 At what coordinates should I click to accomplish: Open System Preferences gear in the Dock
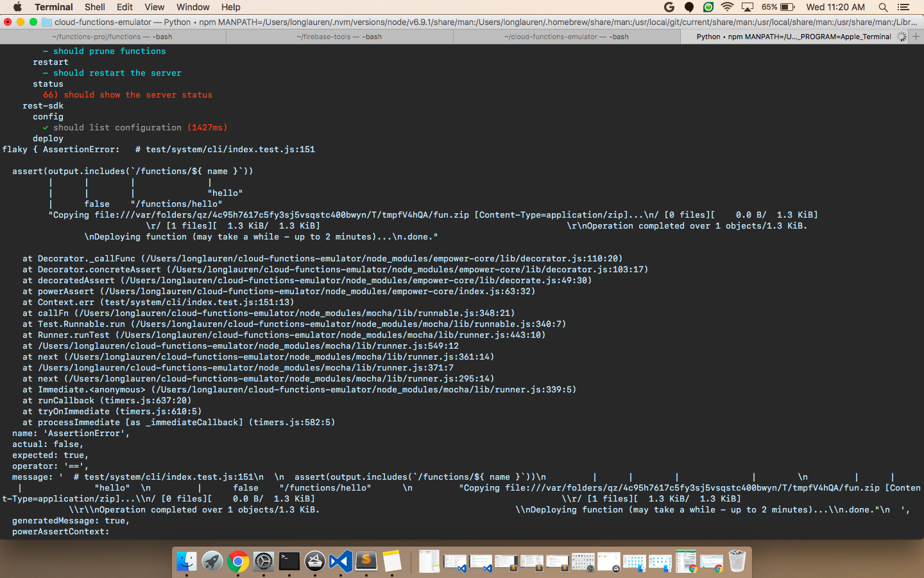click(264, 561)
